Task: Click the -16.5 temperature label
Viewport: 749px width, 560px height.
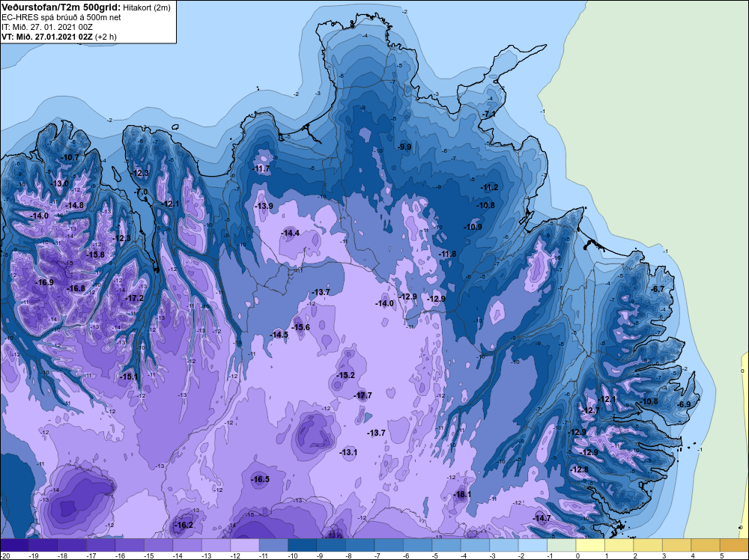Action: (x=261, y=479)
